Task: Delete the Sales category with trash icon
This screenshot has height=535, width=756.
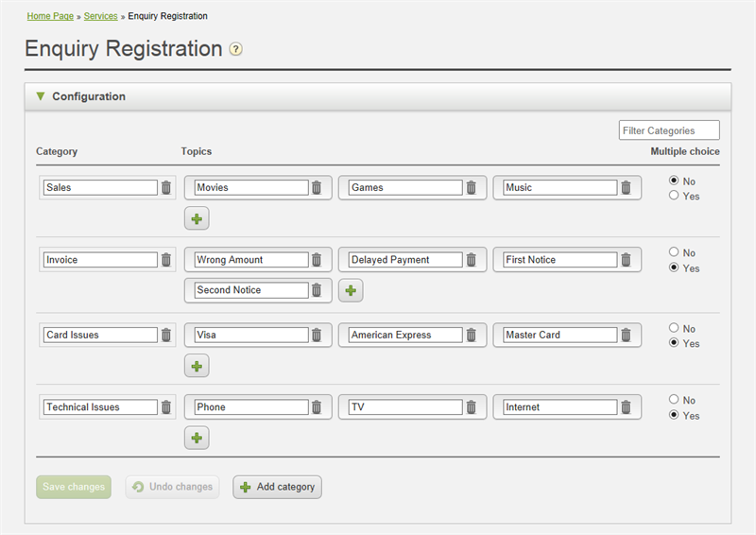Action: (x=166, y=188)
